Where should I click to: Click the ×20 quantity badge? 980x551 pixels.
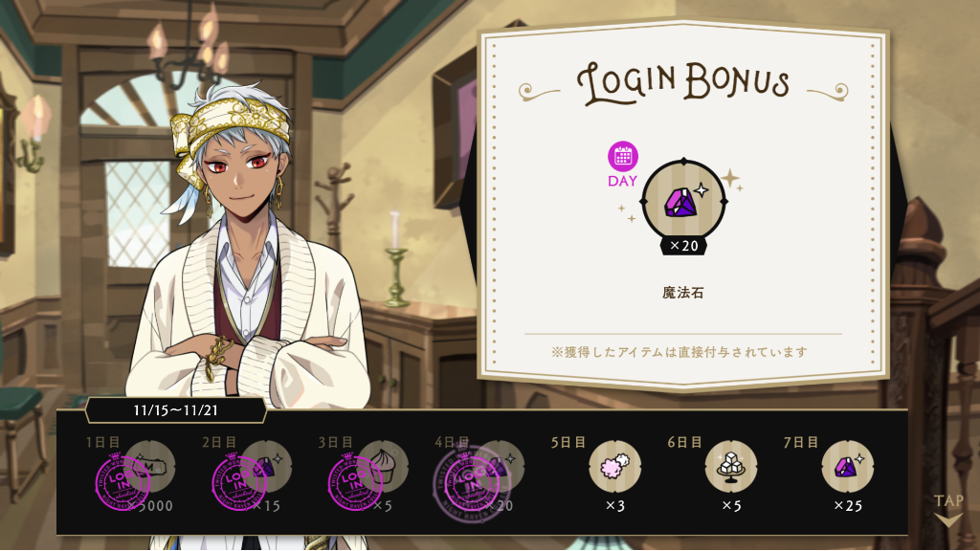coord(683,246)
